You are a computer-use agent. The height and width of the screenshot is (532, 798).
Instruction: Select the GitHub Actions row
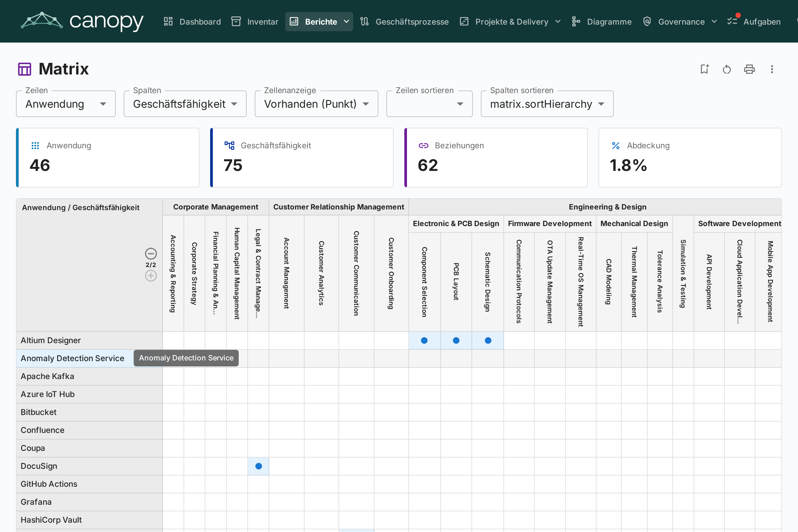pos(89,484)
